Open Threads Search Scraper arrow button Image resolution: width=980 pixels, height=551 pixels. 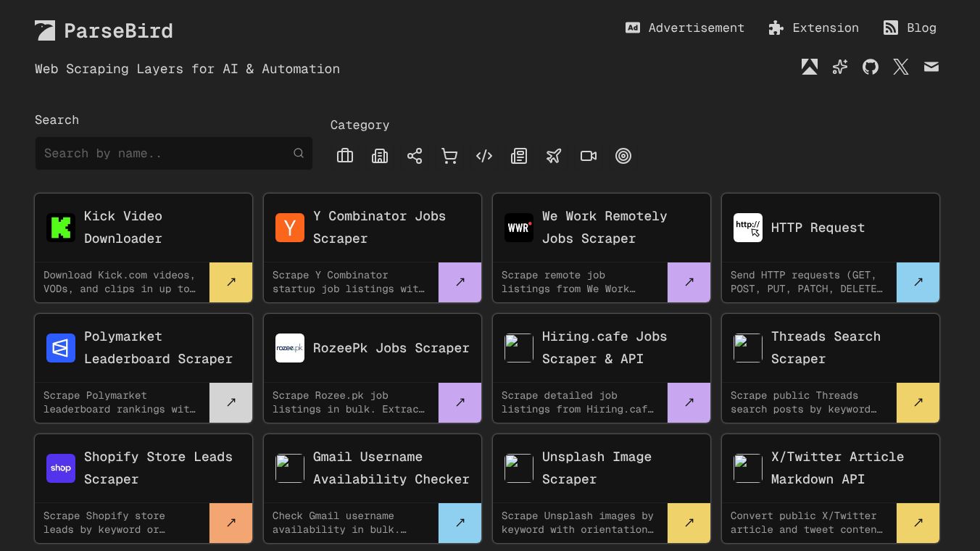(918, 402)
